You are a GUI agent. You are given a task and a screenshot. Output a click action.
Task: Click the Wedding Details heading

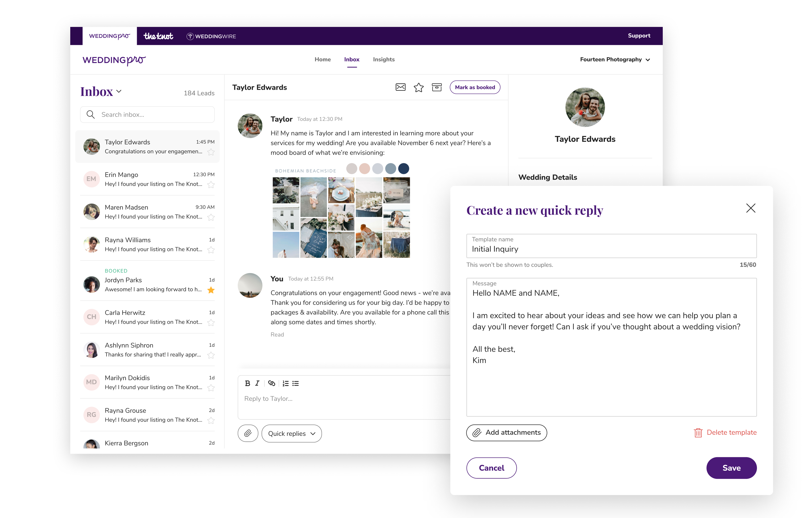pyautogui.click(x=547, y=177)
